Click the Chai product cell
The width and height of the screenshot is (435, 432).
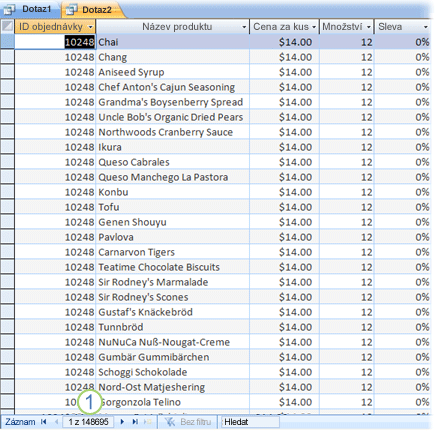(173, 42)
